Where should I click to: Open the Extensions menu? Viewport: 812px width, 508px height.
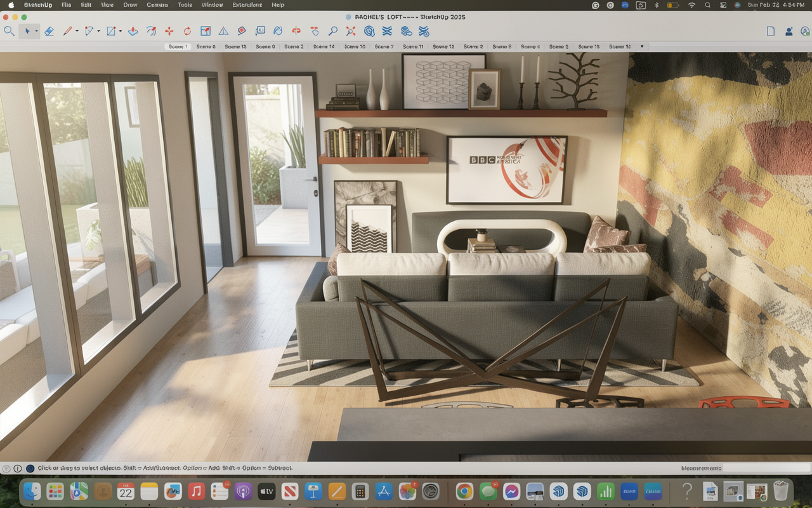[x=247, y=5]
